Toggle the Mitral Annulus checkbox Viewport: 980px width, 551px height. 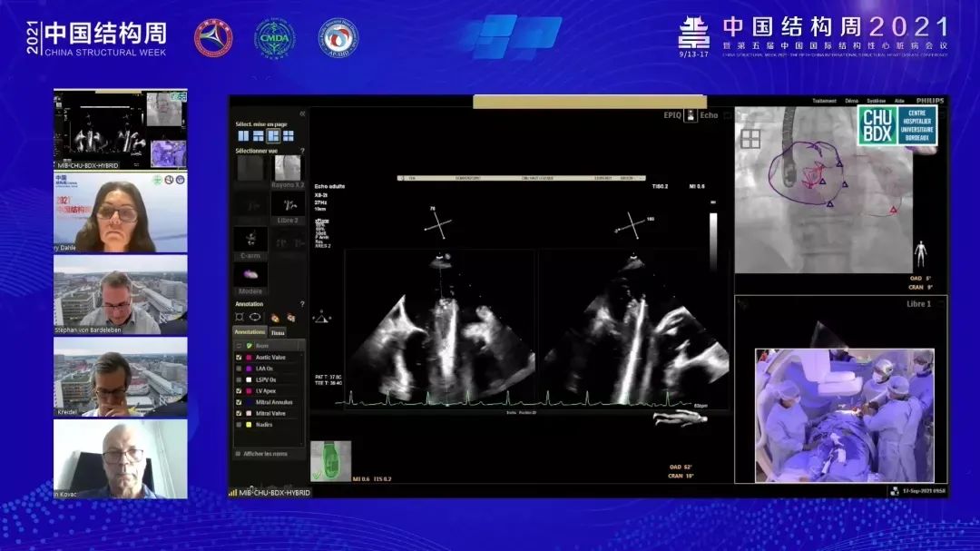click(239, 400)
